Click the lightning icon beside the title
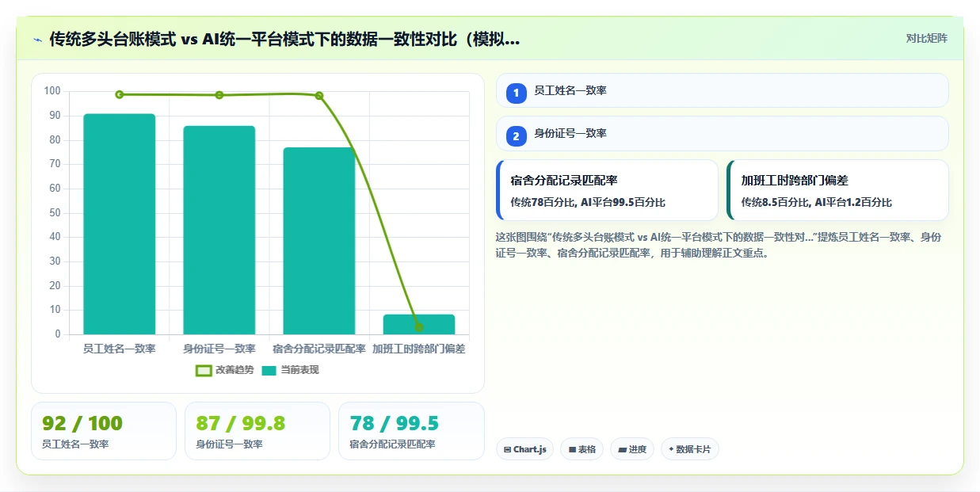Image resolution: width=980 pixels, height=492 pixels. [x=37, y=39]
